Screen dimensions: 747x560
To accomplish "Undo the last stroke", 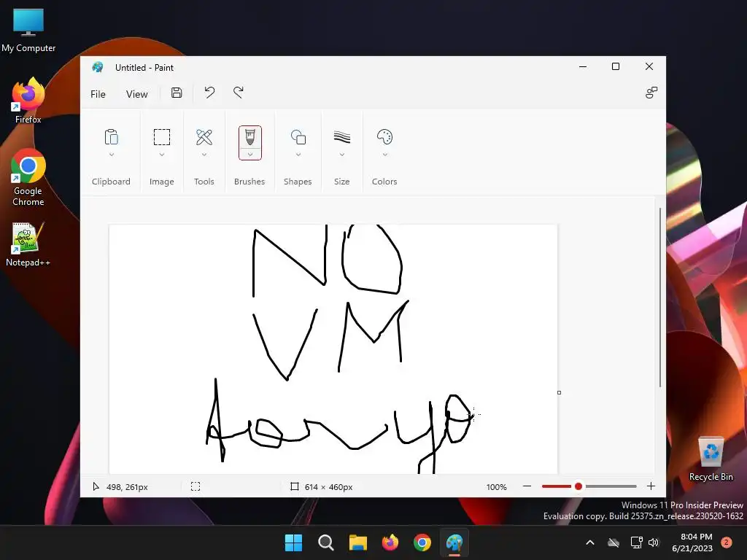I will (209, 93).
